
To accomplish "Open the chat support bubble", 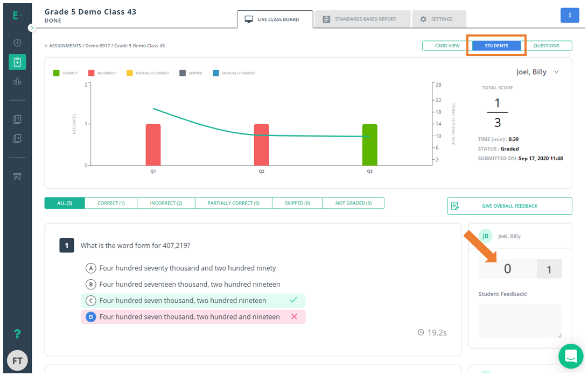I will 571,356.
